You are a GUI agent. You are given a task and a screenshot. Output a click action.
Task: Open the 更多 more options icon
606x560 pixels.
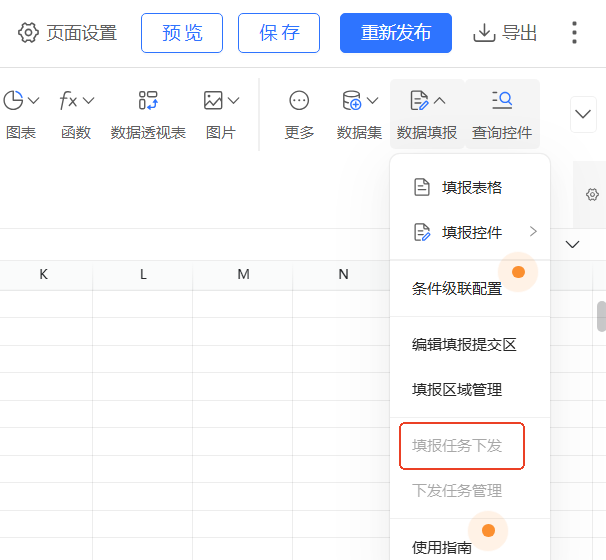tap(299, 114)
